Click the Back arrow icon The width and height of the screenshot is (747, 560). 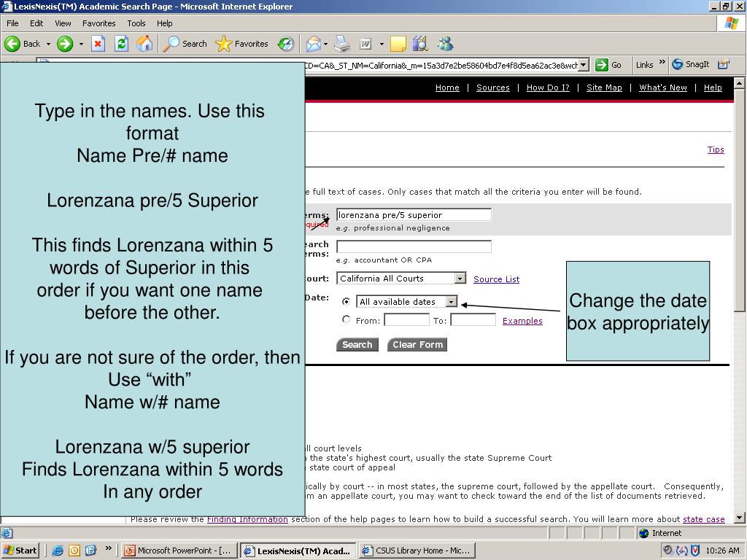point(12,44)
